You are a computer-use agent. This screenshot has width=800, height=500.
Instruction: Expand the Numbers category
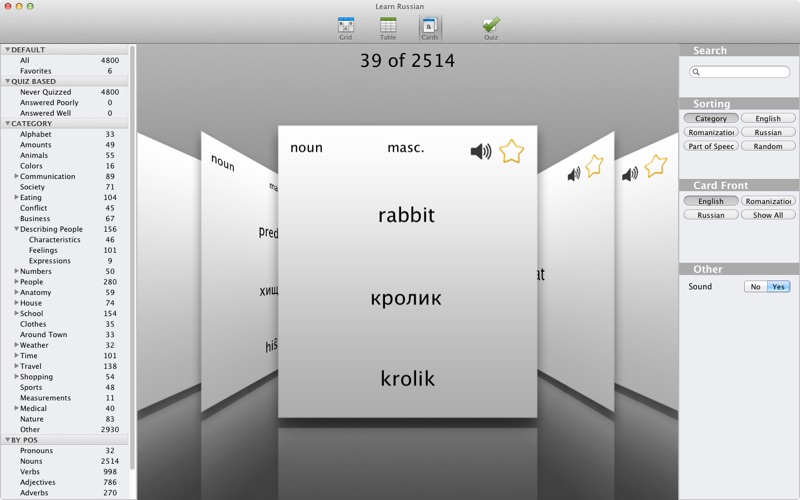point(16,271)
